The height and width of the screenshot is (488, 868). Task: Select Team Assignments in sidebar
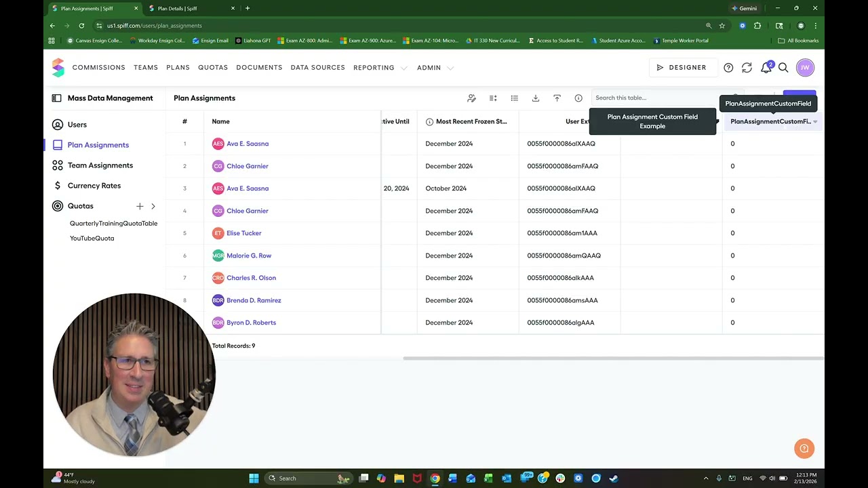point(100,165)
